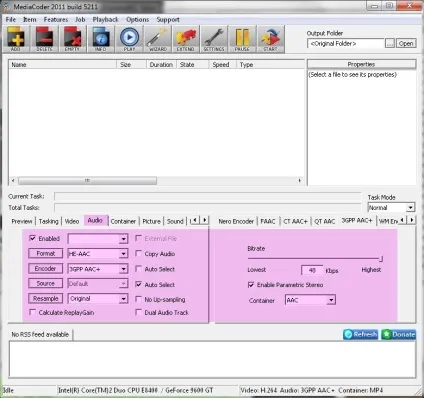Switch to the Container tab
Image resolution: width=424 pixels, height=398 pixels.
[x=123, y=221]
